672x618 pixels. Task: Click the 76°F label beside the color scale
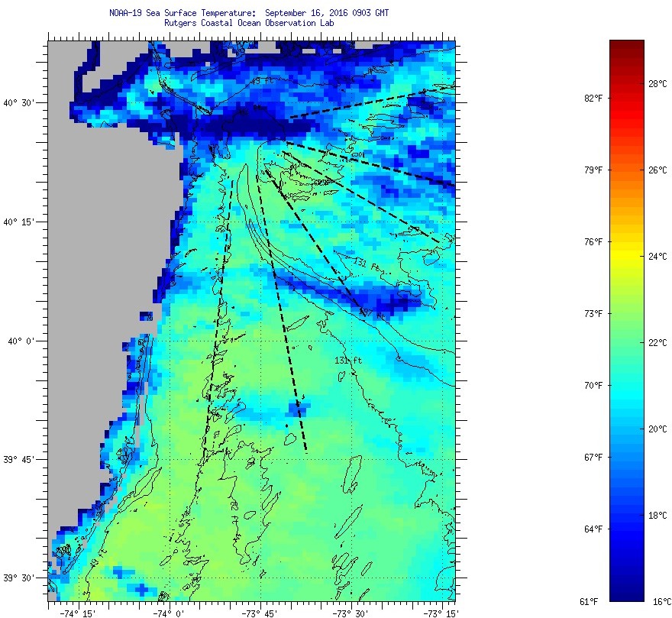coord(593,242)
